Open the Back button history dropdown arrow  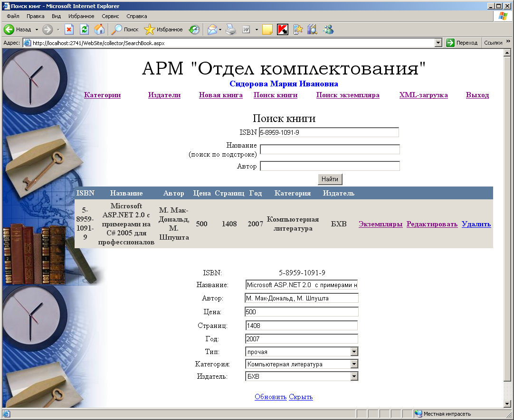(x=37, y=29)
